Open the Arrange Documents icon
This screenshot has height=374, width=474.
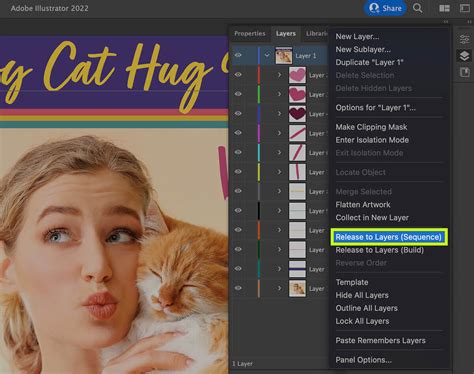coord(444,8)
